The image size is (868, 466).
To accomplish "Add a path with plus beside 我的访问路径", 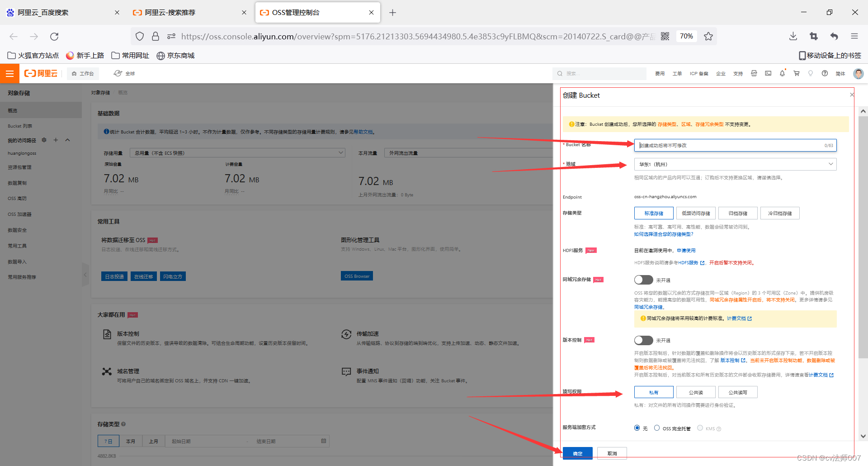I will coord(56,140).
